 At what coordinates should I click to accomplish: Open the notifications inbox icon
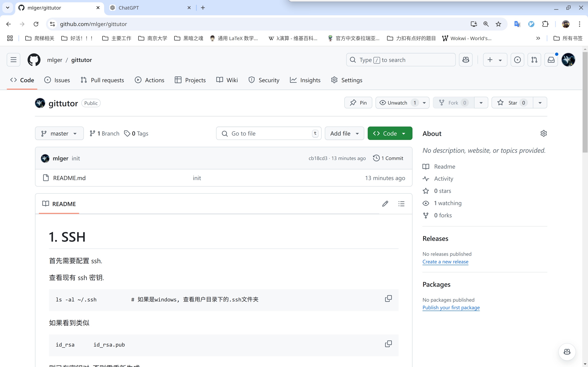tap(551, 60)
